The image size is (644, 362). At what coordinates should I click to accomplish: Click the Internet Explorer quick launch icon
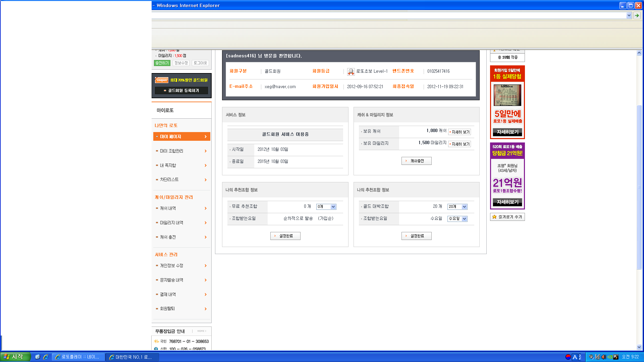click(46, 357)
